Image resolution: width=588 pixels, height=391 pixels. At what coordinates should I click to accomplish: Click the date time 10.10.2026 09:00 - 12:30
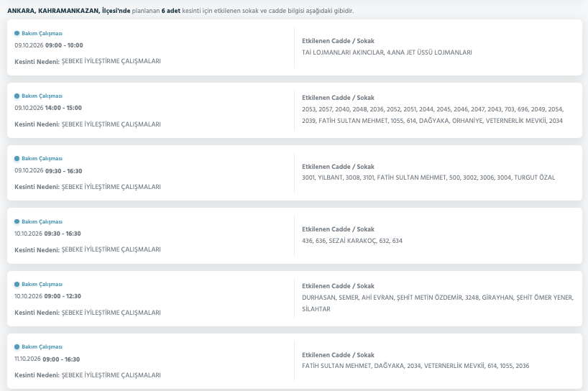pyautogui.click(x=47, y=296)
